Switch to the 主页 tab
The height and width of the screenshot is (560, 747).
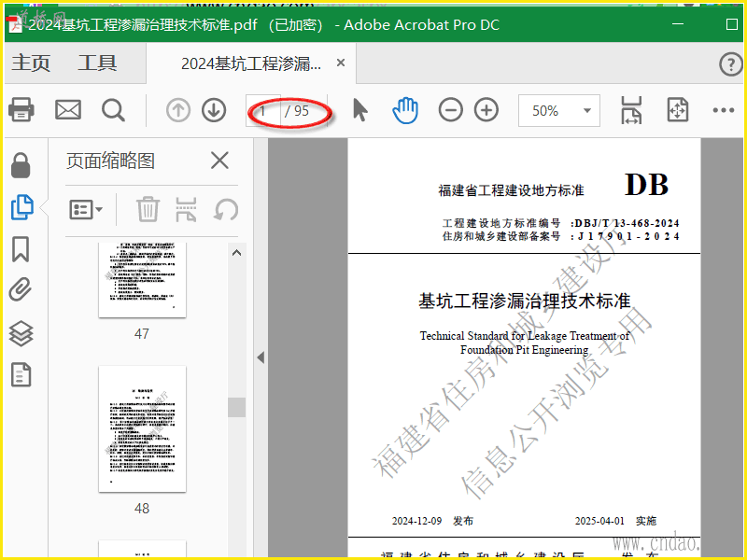pos(31,63)
